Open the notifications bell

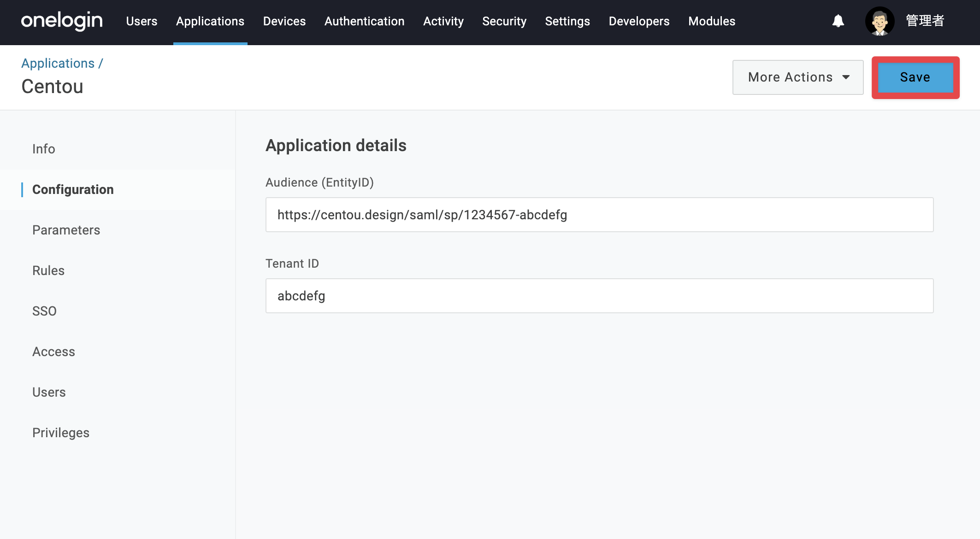[x=838, y=21]
